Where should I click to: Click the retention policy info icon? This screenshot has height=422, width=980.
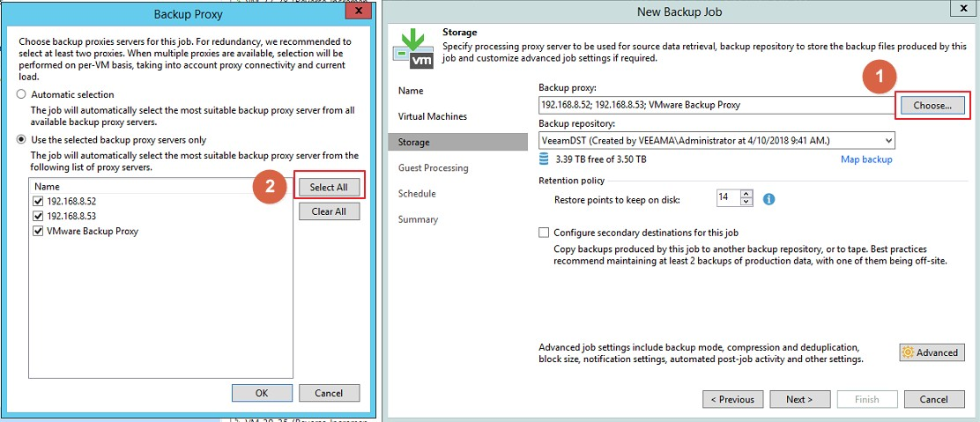(x=768, y=199)
